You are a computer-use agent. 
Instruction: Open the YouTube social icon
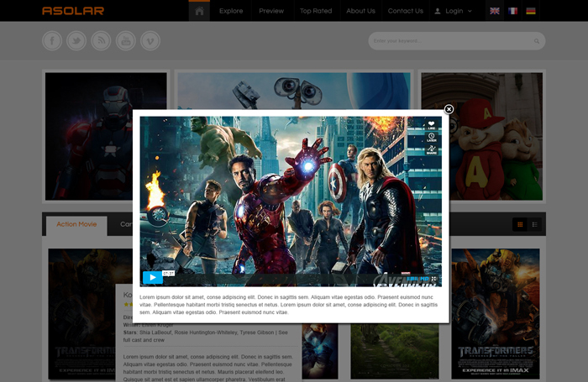tap(126, 40)
